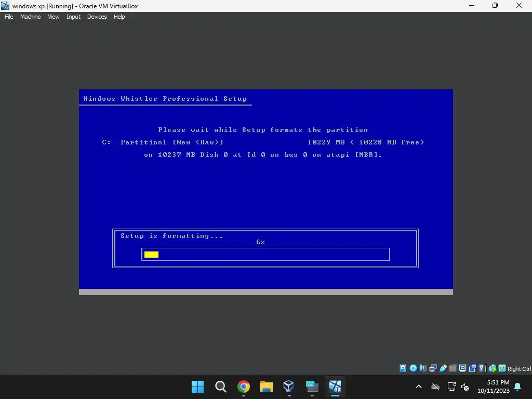Open File Explorer from the taskbar
This screenshot has width=532, height=399.
coord(267,387)
